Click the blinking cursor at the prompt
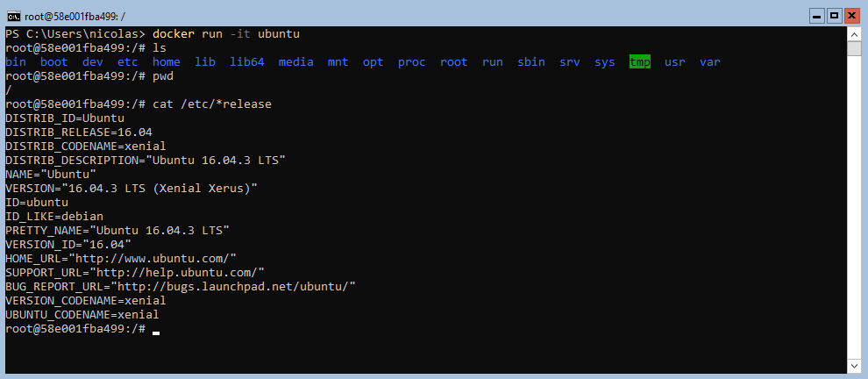 156,333
